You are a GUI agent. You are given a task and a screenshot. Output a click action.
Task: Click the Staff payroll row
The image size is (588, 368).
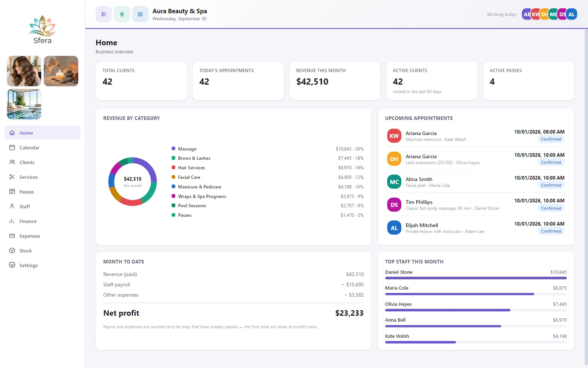pyautogui.click(x=233, y=284)
